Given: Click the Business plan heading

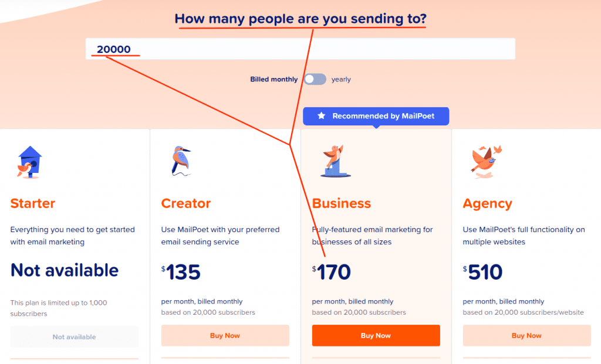Looking at the screenshot, I should [x=342, y=203].
